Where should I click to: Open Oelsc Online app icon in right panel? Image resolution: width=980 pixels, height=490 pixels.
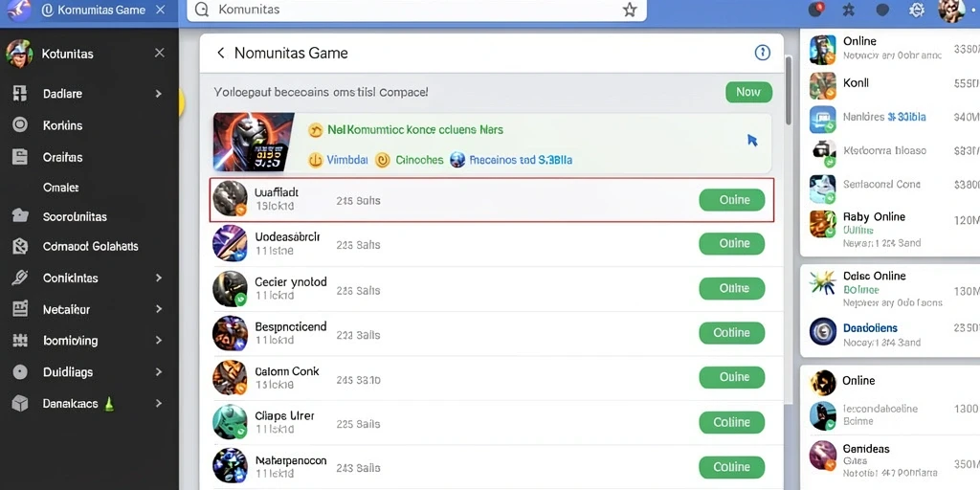click(822, 282)
